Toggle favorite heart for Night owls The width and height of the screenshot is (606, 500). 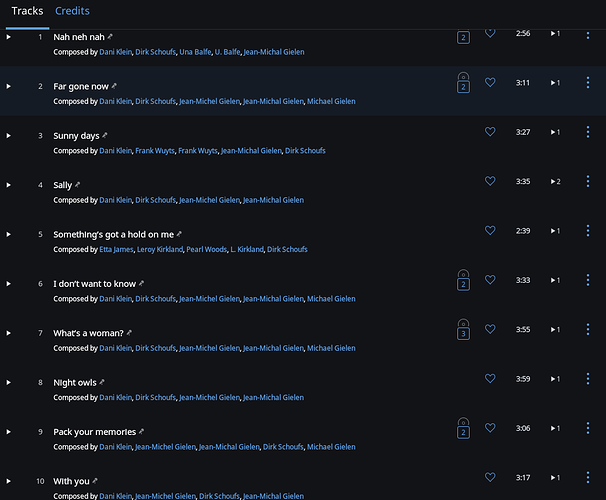tap(490, 379)
